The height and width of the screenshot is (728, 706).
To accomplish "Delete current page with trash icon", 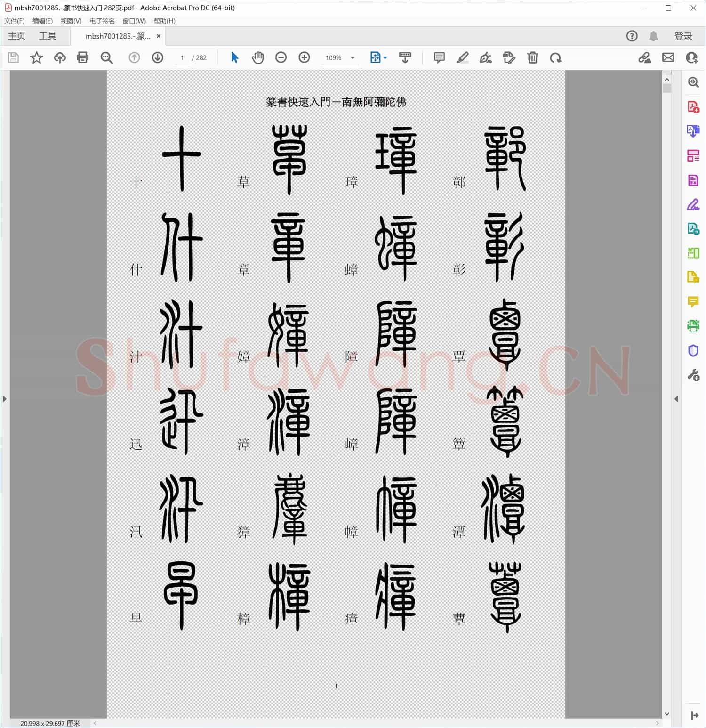I will pyautogui.click(x=532, y=57).
